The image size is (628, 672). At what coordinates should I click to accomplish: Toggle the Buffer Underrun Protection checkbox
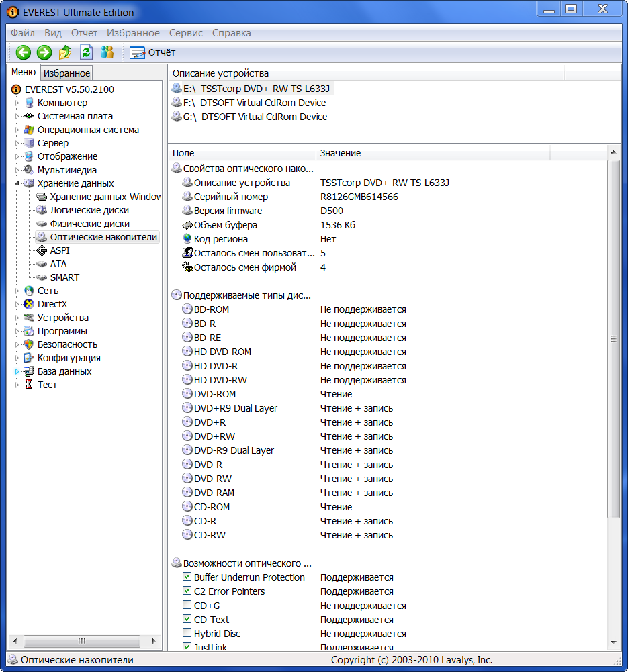(187, 577)
